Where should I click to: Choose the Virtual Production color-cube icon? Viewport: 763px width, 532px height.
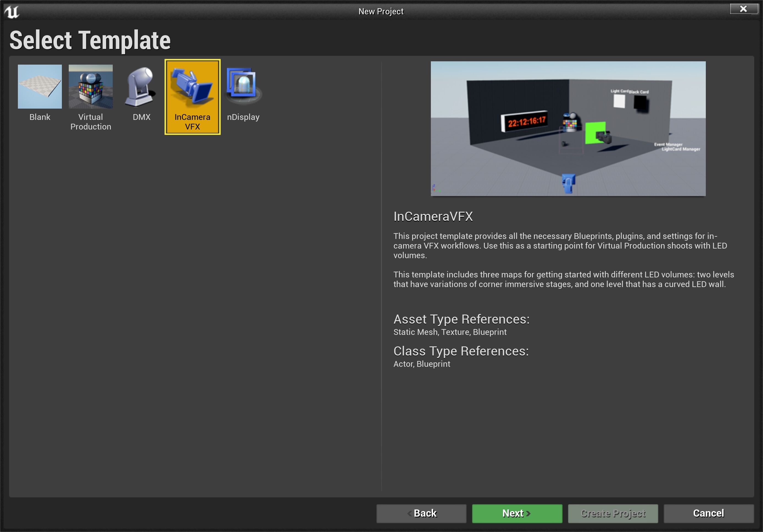(x=90, y=86)
